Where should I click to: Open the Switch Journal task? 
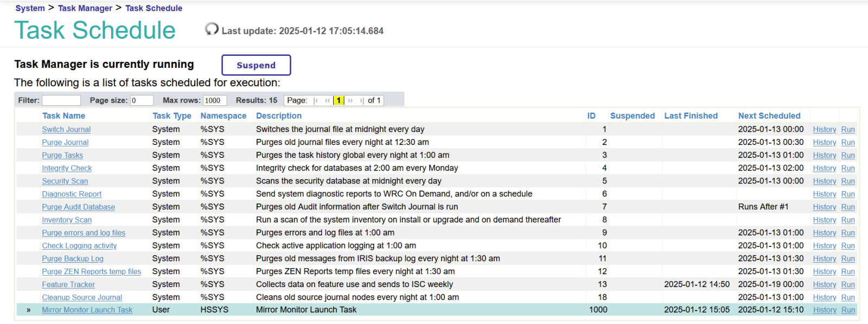point(66,130)
